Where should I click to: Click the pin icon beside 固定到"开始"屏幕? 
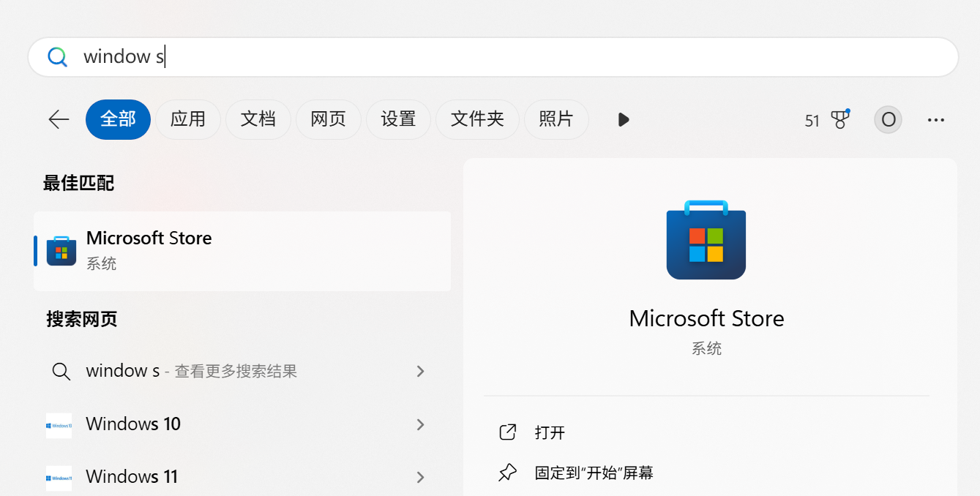507,473
